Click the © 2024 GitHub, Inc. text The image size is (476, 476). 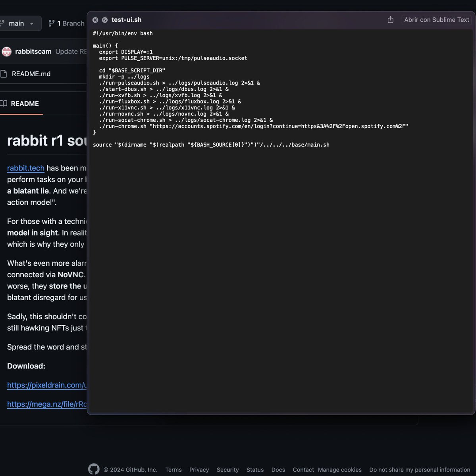(x=130, y=470)
